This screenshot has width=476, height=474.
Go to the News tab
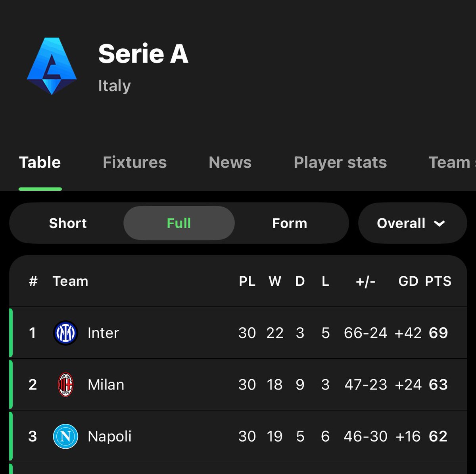tap(230, 162)
